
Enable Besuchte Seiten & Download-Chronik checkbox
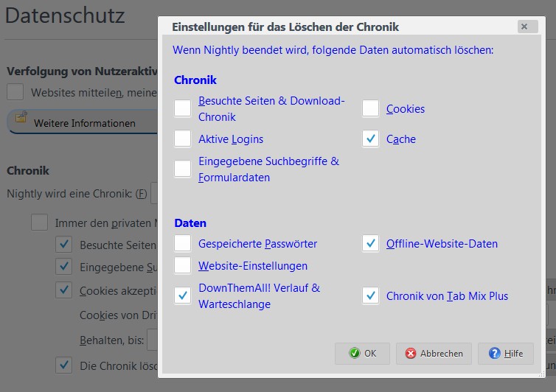(183, 109)
